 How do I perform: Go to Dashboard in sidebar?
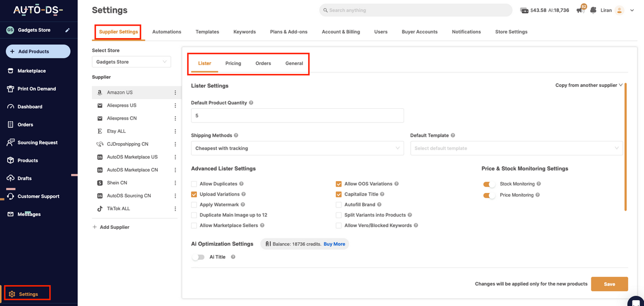30,107
